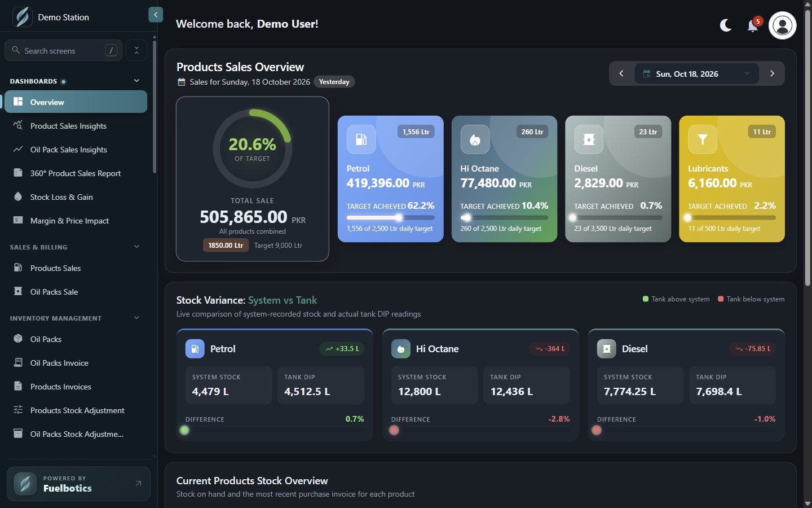Click the Diesel icon in Stock Variance

[x=607, y=349]
